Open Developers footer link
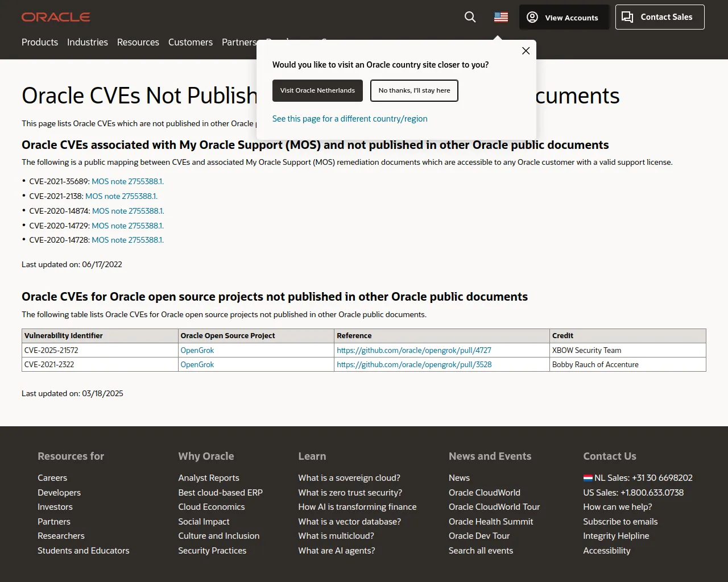The height and width of the screenshot is (582, 728). pos(59,493)
